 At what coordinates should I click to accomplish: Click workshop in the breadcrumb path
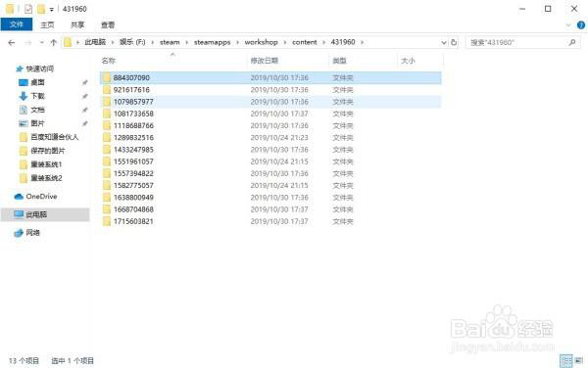pos(261,42)
